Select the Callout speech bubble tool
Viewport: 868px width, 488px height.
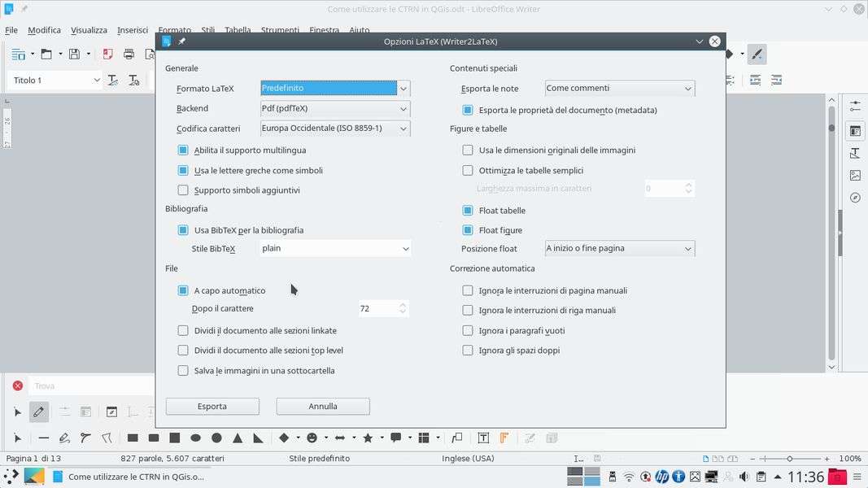[x=396, y=438]
